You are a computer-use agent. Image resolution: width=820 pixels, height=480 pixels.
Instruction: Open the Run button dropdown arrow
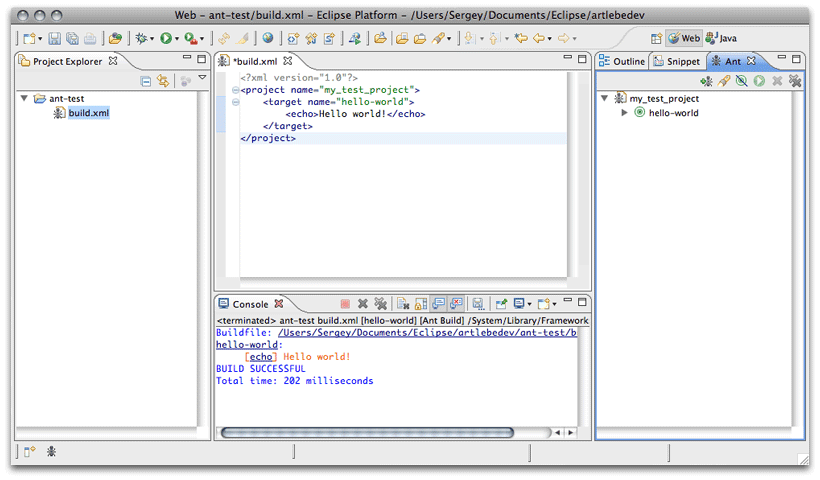pyautogui.click(x=178, y=39)
